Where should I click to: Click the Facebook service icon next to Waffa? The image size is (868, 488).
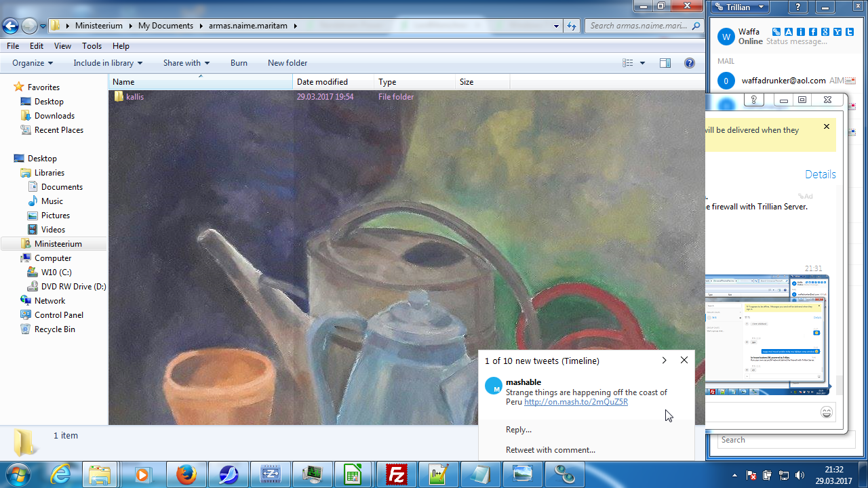(813, 32)
